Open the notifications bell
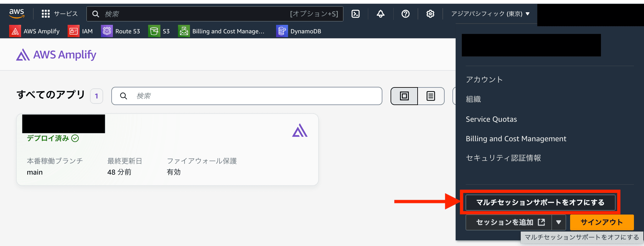644x246 pixels. click(x=380, y=14)
